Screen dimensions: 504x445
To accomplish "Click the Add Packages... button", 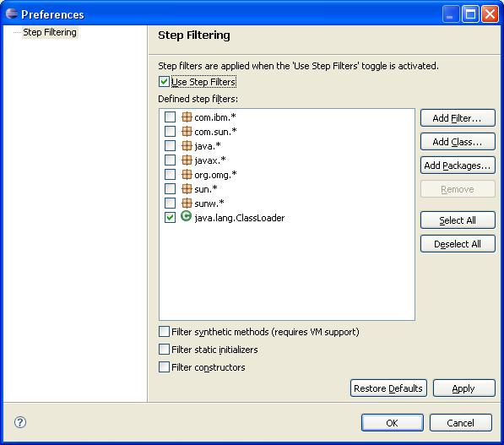I will 458,166.
